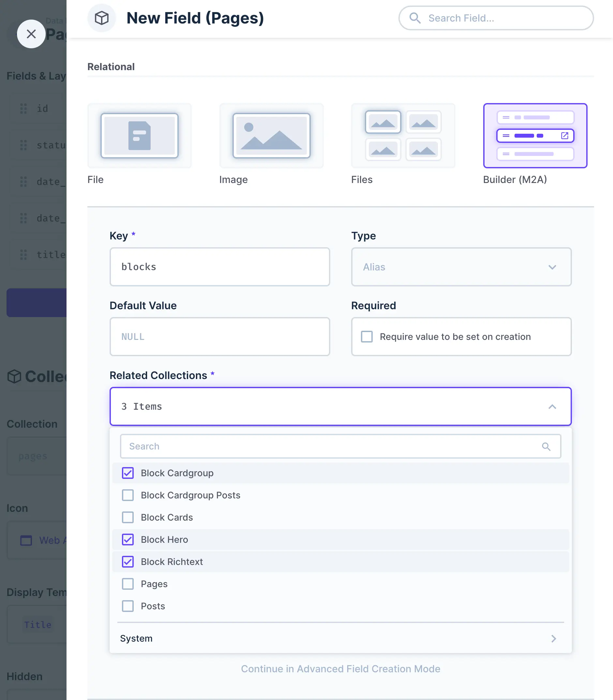Image resolution: width=613 pixels, height=700 pixels.
Task: Click the external link icon on Builder preview
Action: coord(564,135)
